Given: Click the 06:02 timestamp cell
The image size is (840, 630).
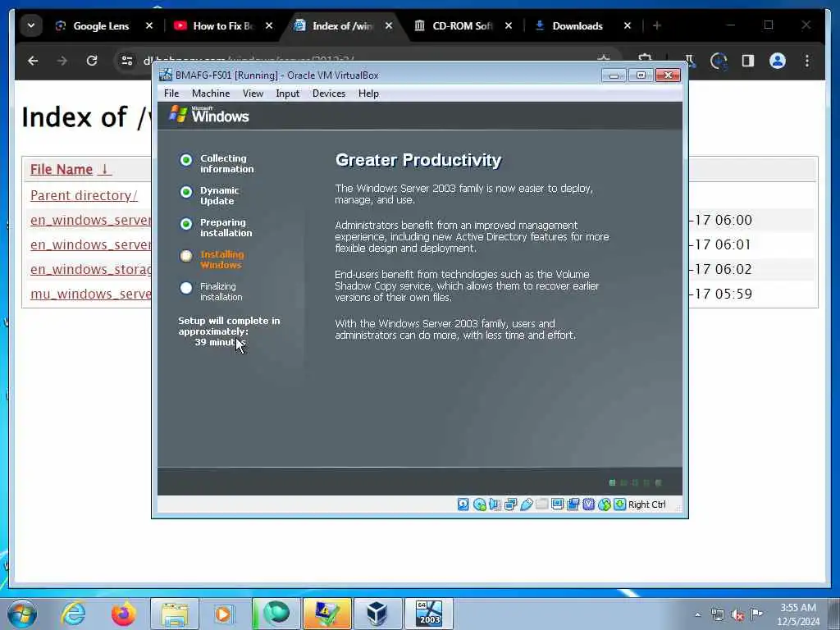Looking at the screenshot, I should 720,269.
